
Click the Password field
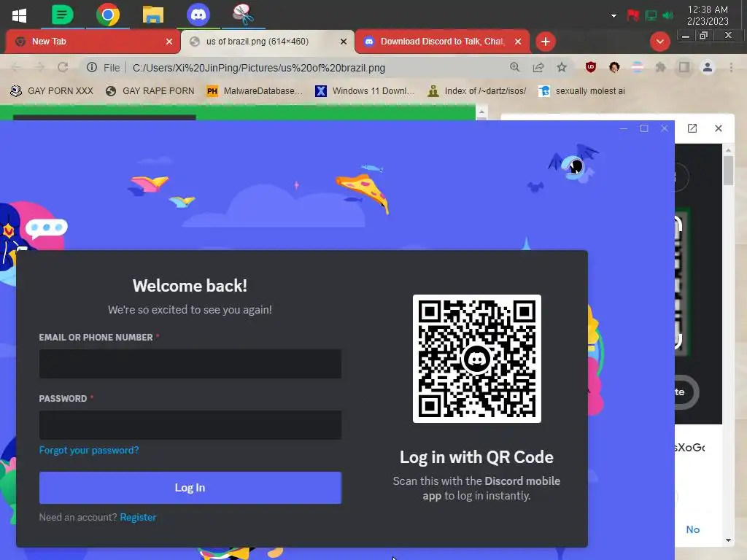point(190,425)
